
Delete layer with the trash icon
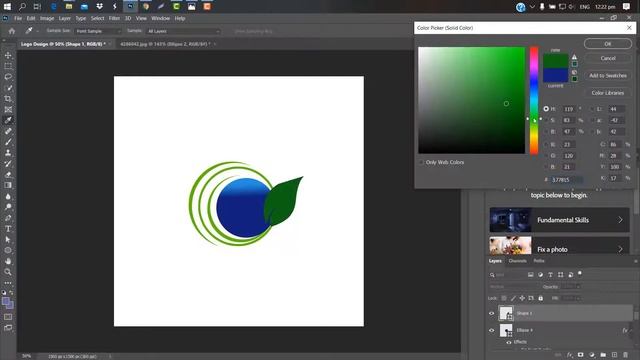point(625,355)
